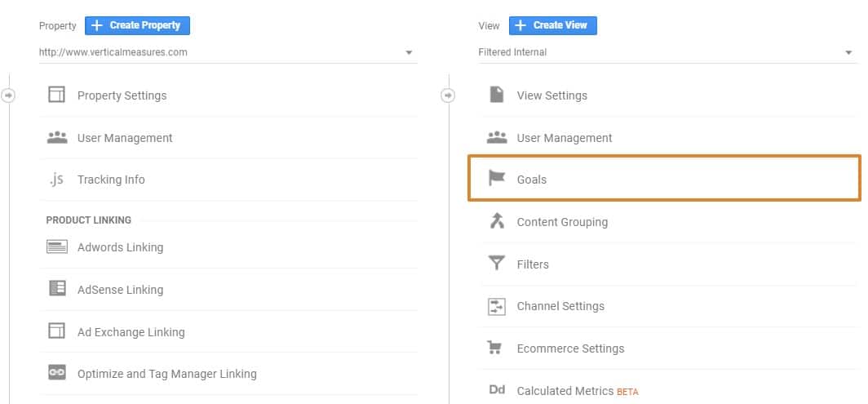Image resolution: width=868 pixels, height=404 pixels.
Task: Click the Optimize and Tag Manager link icon
Action: click(x=56, y=374)
